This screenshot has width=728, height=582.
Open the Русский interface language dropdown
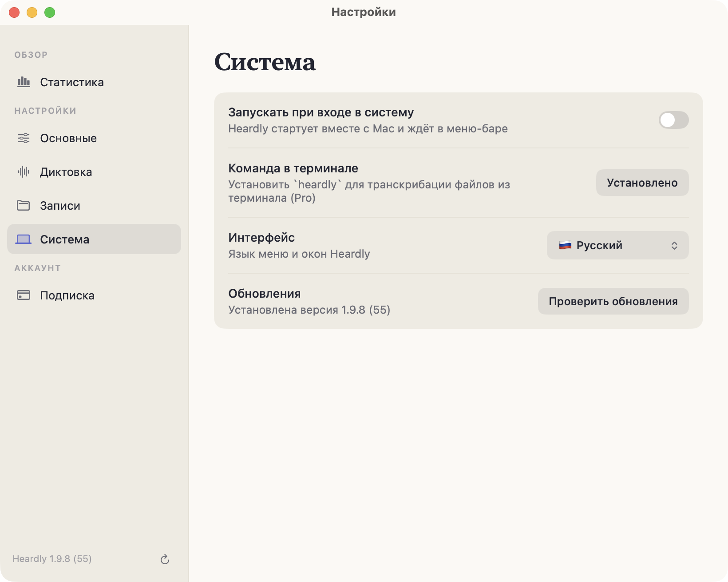click(617, 245)
